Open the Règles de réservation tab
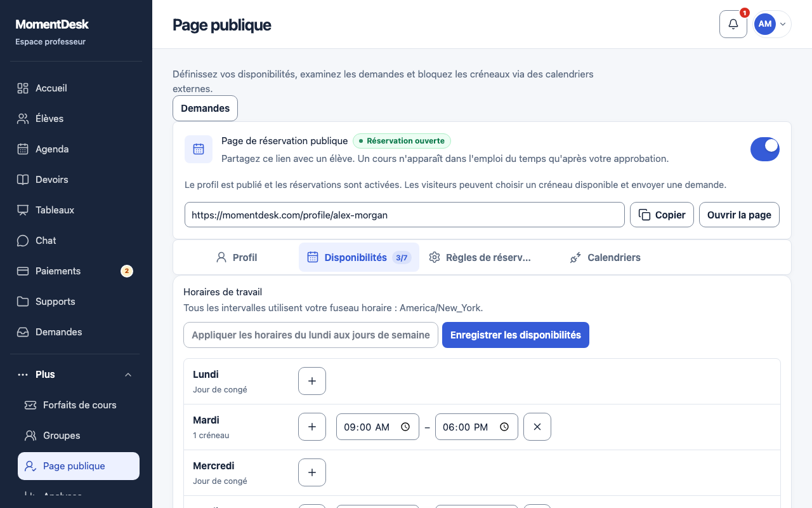812x508 pixels. (x=480, y=257)
